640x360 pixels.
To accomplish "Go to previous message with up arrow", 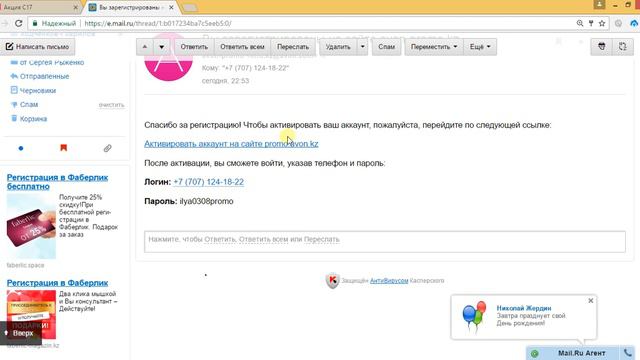I will pyautogui.click(x=144, y=47).
